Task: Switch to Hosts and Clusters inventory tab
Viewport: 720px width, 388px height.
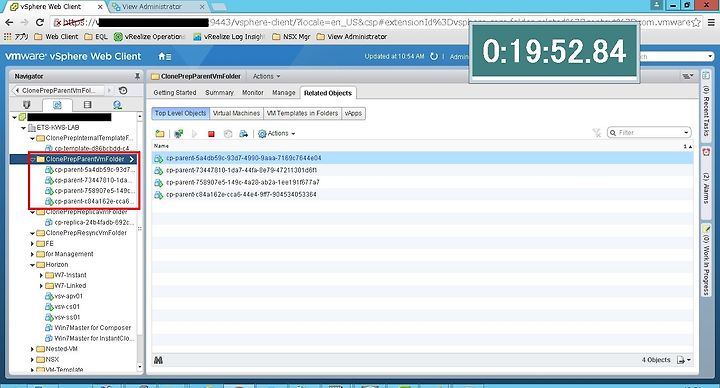Action: [27, 105]
